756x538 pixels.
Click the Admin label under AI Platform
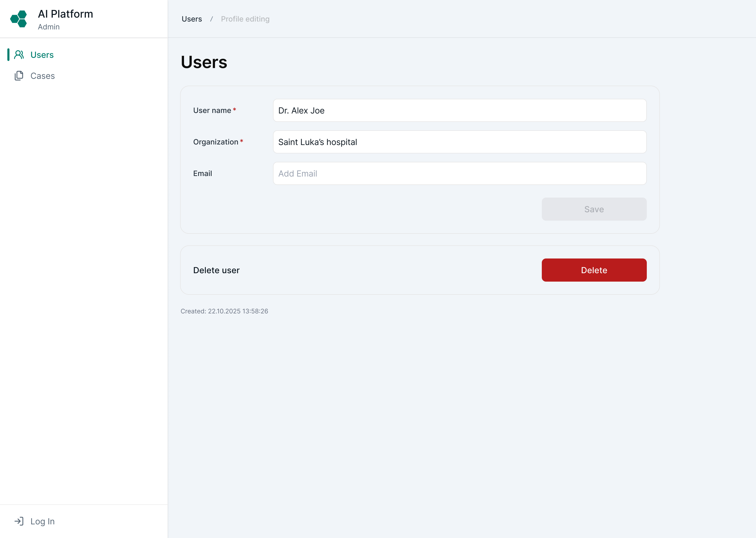coord(49,27)
